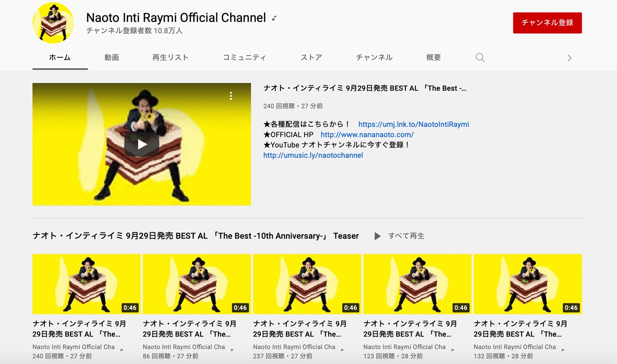Open the third teaser thumbnail with 237 views
The width and height of the screenshot is (617, 364).
(x=307, y=284)
